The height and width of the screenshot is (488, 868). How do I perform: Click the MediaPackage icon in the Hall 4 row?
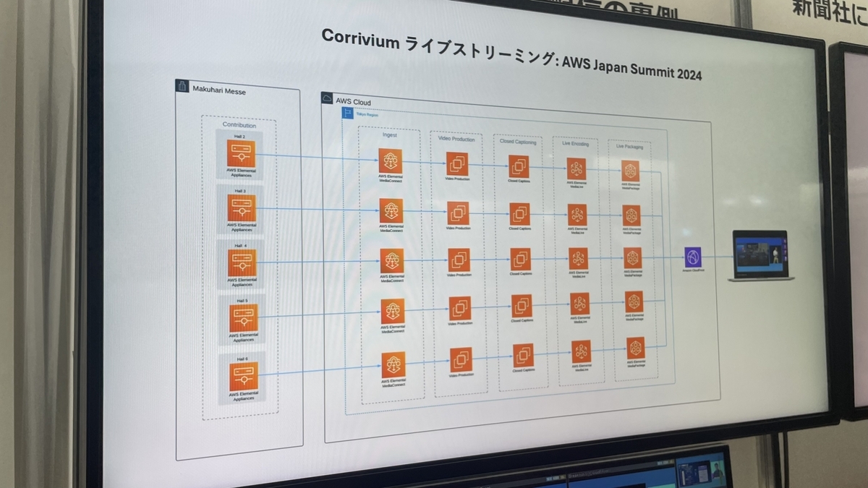[633, 258]
